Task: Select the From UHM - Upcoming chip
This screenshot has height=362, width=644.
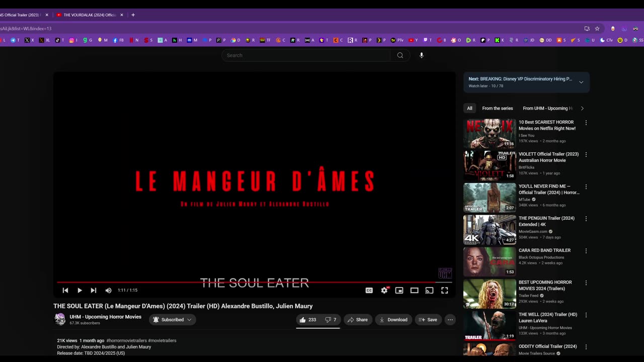Action: tap(547, 108)
